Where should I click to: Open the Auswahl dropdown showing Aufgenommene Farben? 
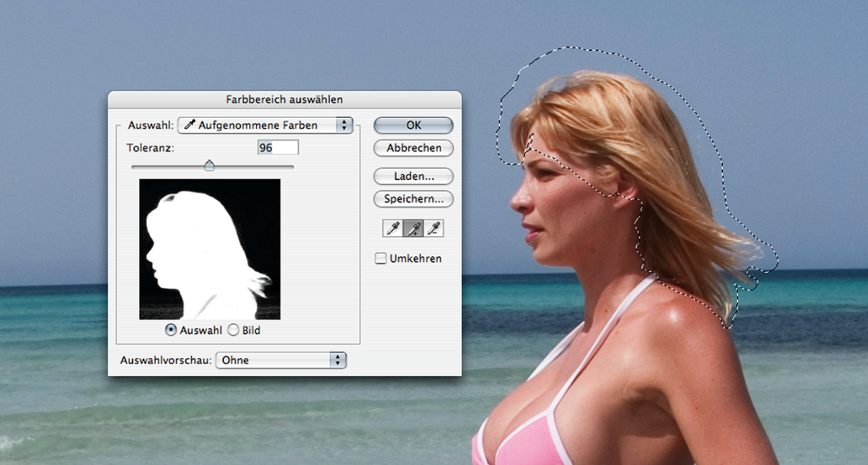point(265,125)
